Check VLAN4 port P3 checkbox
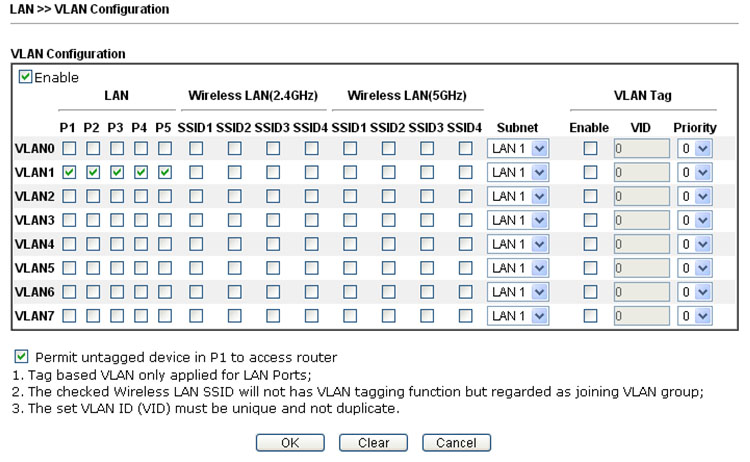 (x=116, y=244)
